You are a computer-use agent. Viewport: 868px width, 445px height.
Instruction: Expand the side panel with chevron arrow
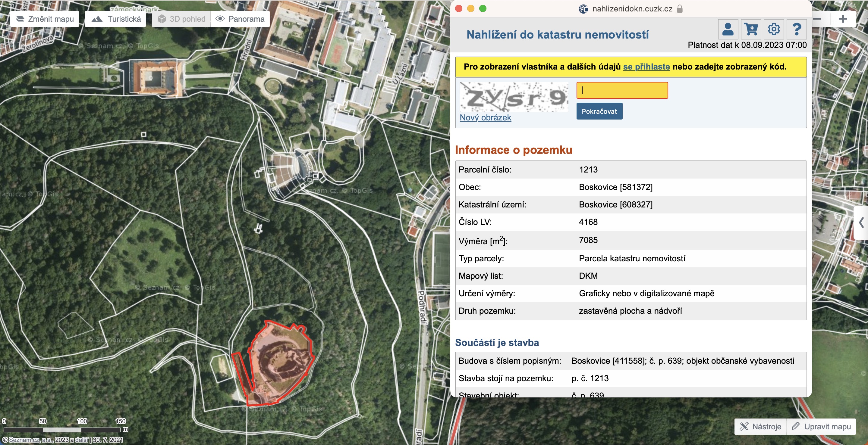pyautogui.click(x=861, y=222)
